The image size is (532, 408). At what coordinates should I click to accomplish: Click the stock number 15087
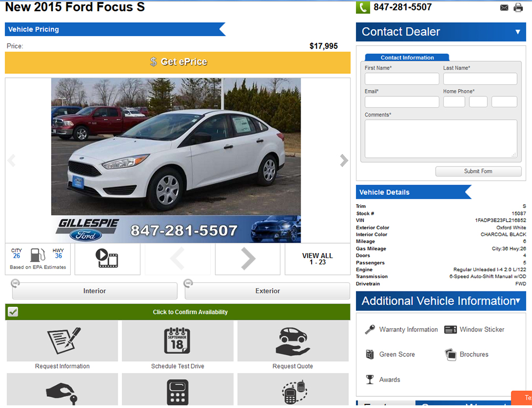[519, 213]
